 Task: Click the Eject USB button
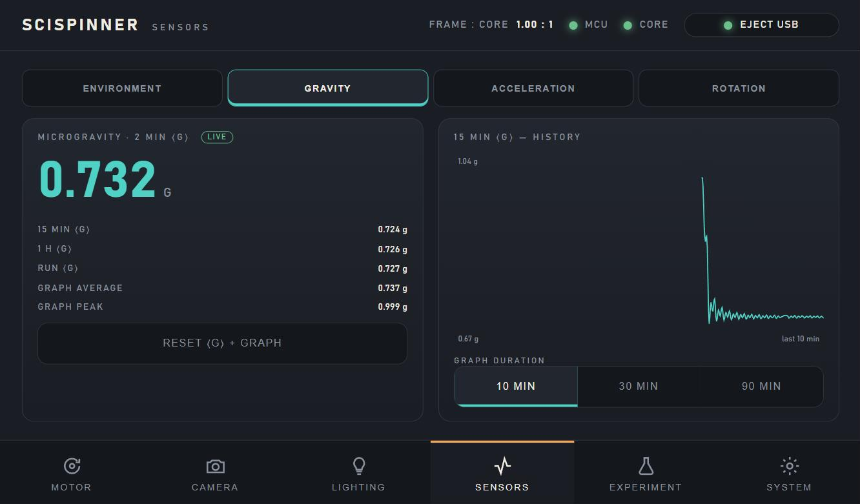pos(762,25)
